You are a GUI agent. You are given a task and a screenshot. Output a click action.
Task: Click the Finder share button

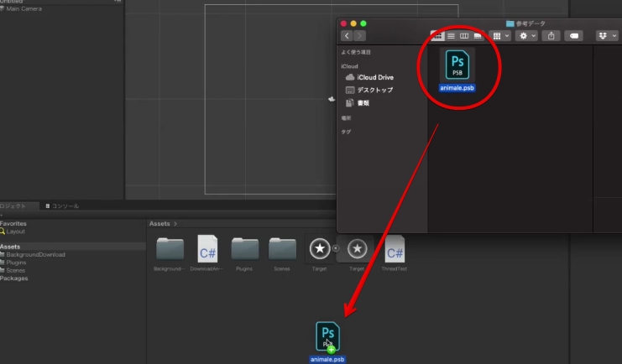(551, 36)
